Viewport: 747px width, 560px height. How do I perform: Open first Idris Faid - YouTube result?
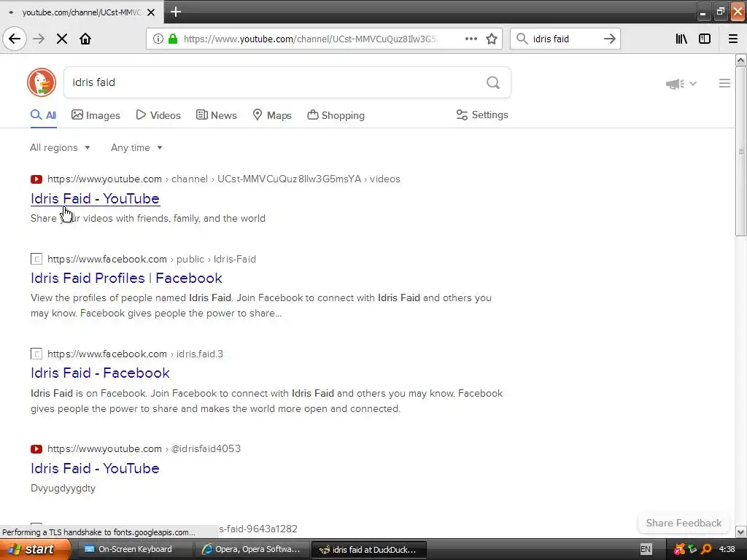pos(95,198)
